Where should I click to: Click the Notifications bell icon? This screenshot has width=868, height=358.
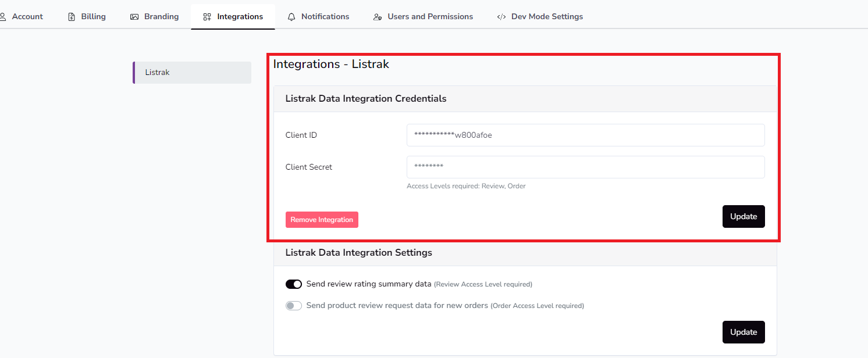[291, 17]
